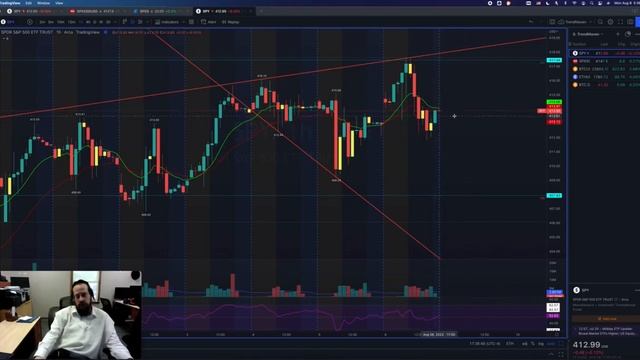Open the Indicators panel
Screen dimensions: 640x360
167,22
